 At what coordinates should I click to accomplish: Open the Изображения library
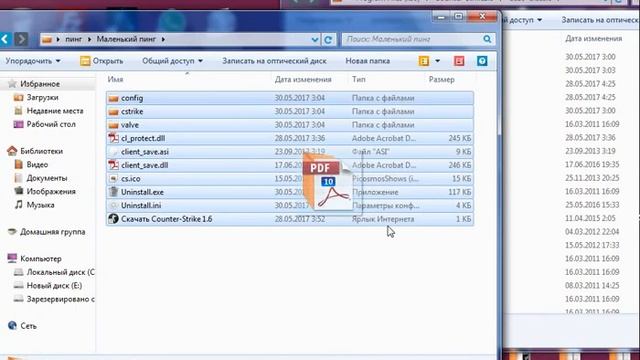[51, 192]
